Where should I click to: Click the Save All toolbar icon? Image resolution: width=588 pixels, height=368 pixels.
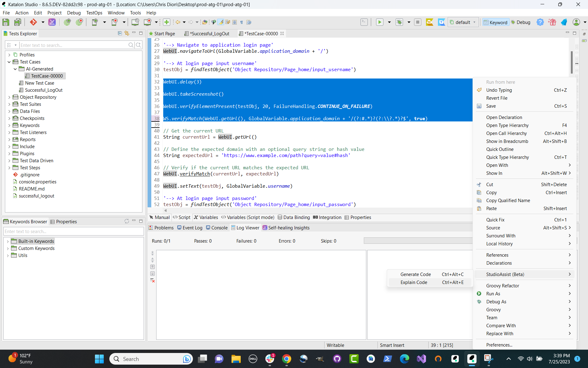pyautogui.click(x=17, y=22)
